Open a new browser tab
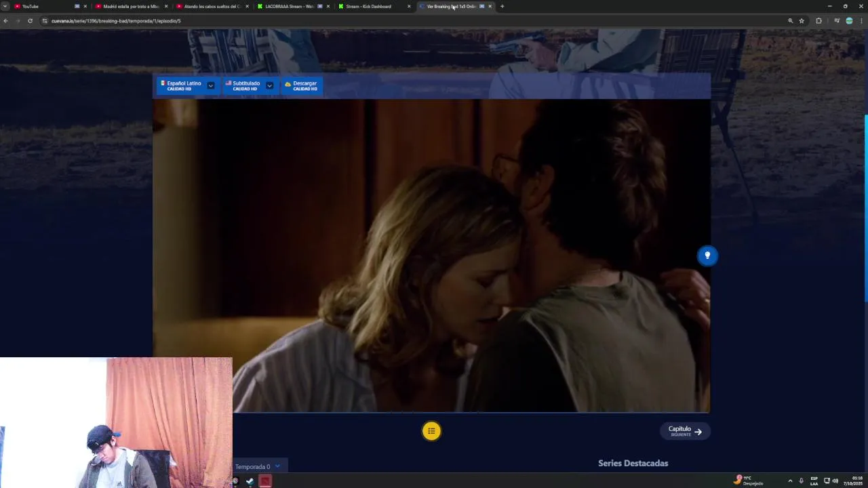Image resolution: width=868 pixels, height=488 pixels. coord(502,6)
